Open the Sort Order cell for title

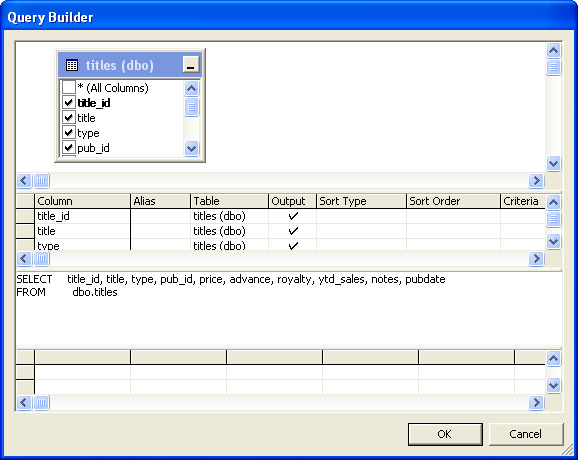point(453,231)
